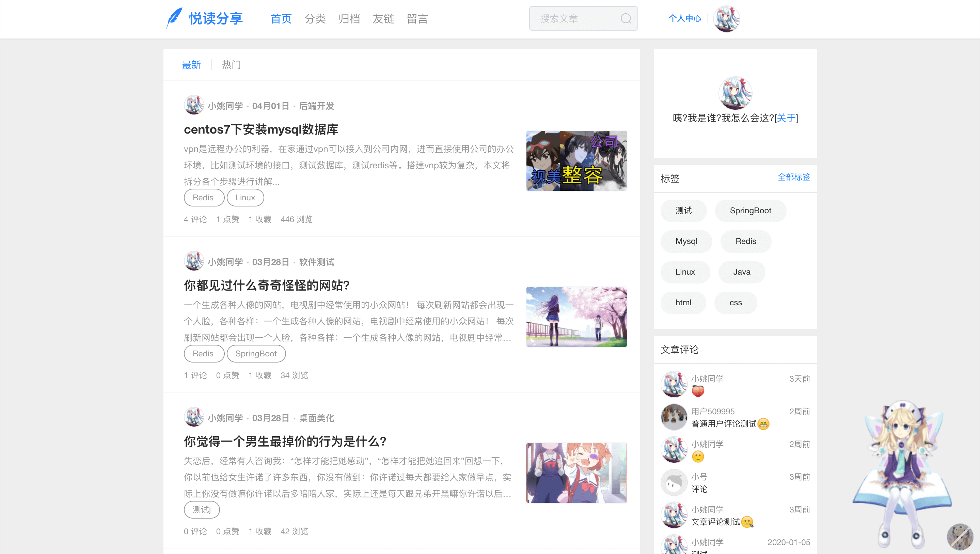Viewport: 980px width, 554px height.
Task: Open 个人中心 link
Action: point(684,18)
